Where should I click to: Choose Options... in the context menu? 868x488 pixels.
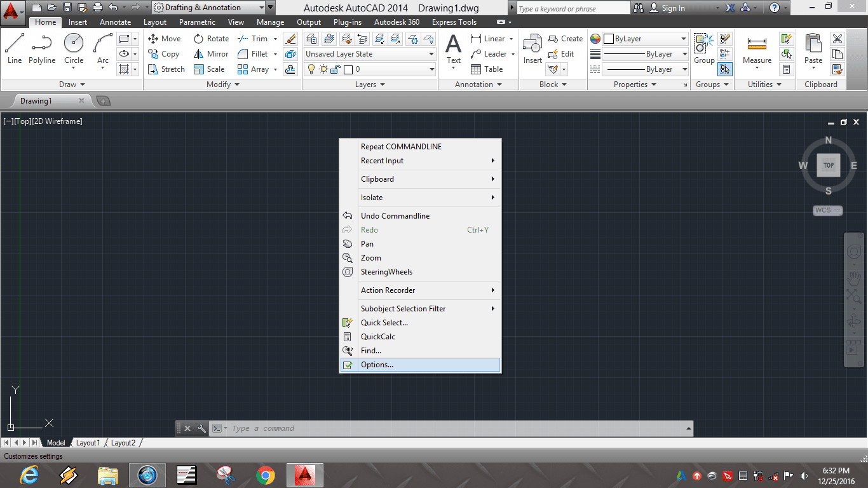(x=420, y=365)
